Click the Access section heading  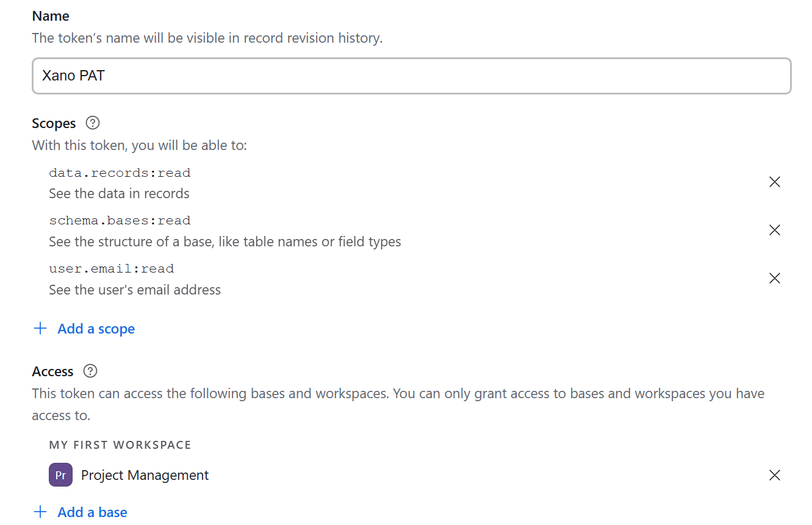pos(52,372)
